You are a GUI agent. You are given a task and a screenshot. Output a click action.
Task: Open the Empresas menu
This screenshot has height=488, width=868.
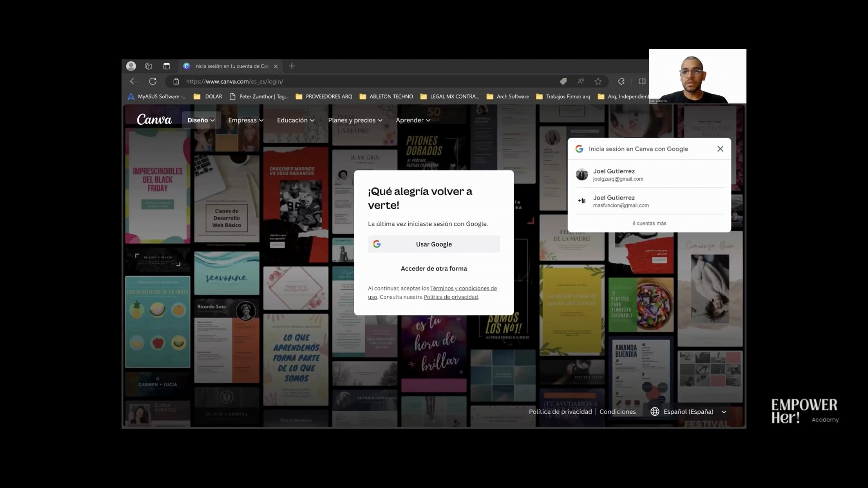tap(245, 120)
